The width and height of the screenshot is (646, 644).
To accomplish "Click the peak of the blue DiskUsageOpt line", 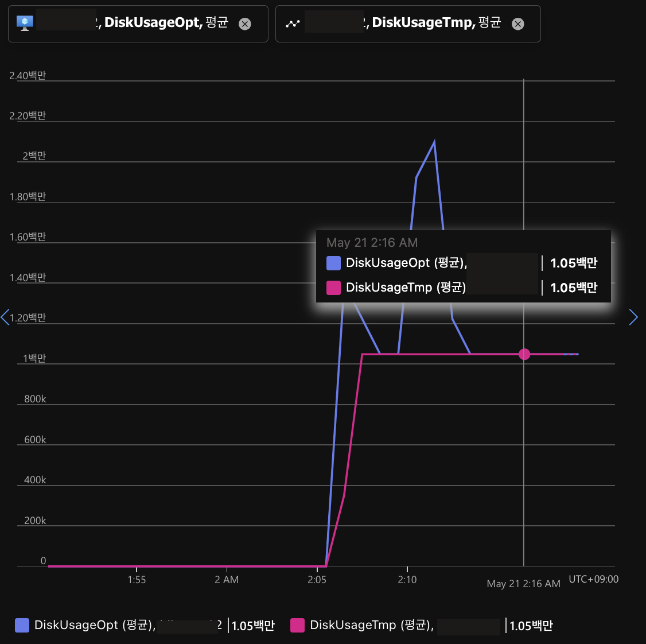I will coord(434,141).
